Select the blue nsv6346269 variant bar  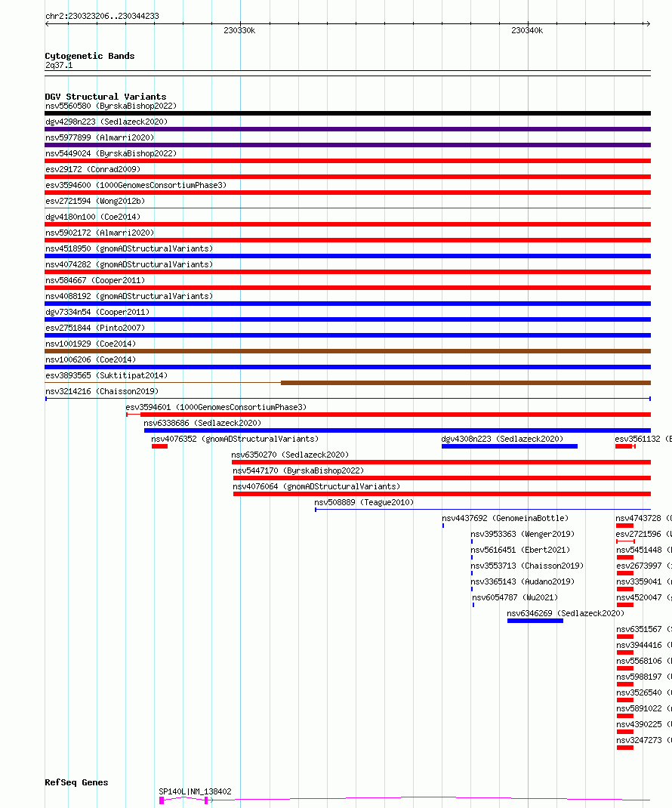point(535,621)
